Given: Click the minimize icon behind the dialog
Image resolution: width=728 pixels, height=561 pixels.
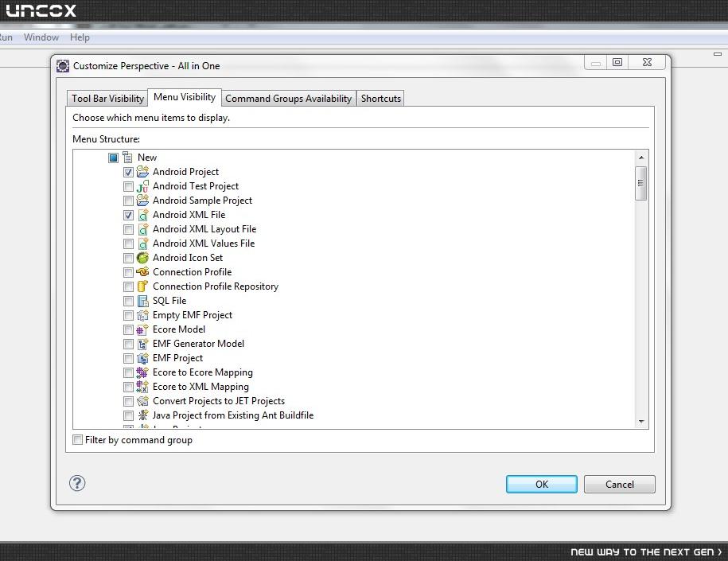Looking at the screenshot, I should point(718,54).
